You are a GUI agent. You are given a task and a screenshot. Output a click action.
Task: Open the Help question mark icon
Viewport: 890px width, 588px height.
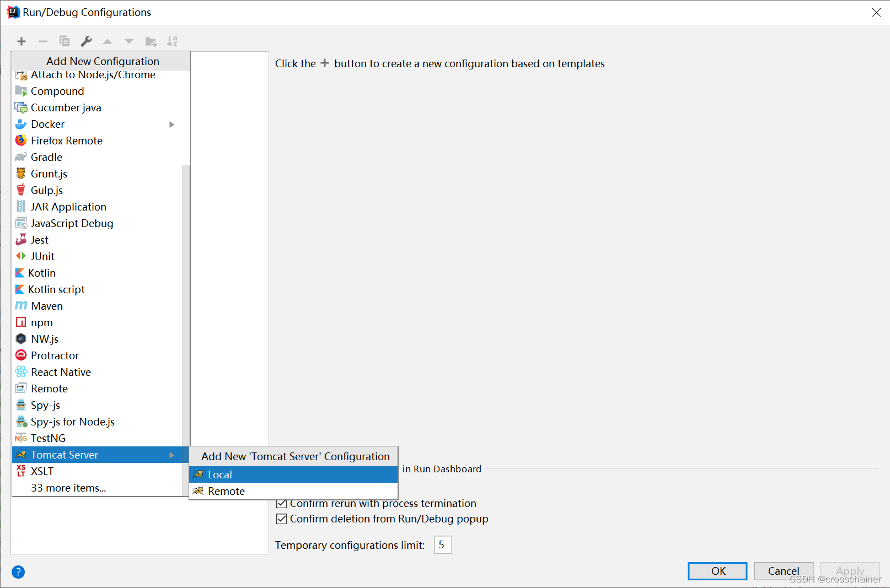click(x=18, y=572)
